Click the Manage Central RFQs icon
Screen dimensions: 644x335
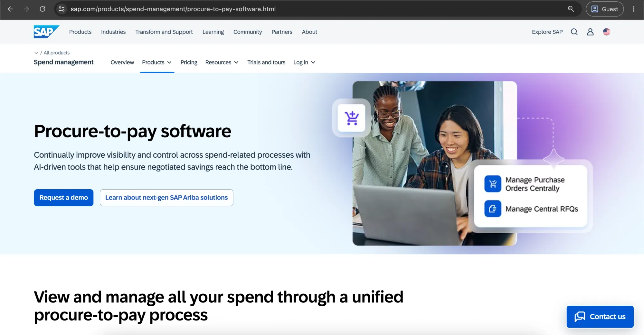(x=493, y=209)
